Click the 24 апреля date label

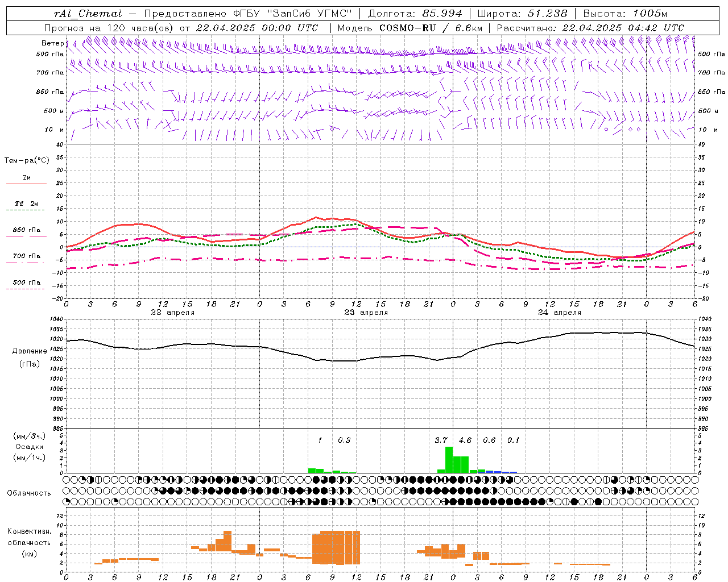(560, 312)
